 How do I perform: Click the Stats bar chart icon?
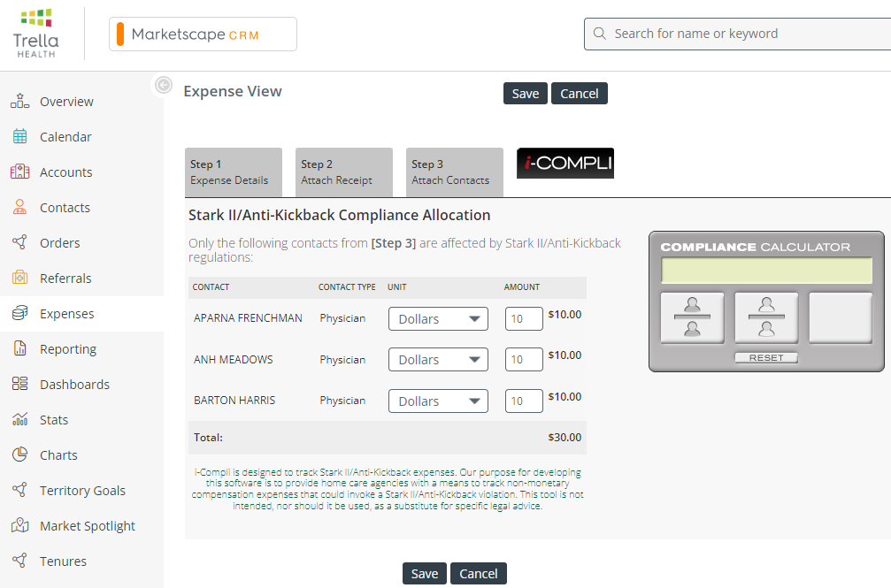coord(19,419)
